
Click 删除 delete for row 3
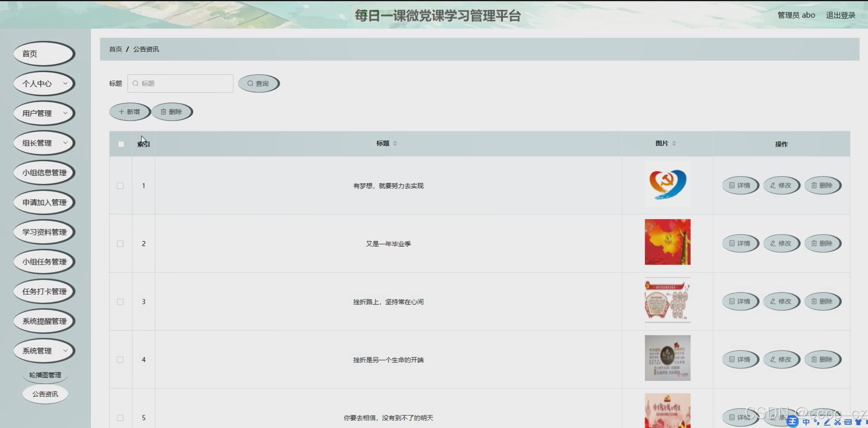coord(822,301)
